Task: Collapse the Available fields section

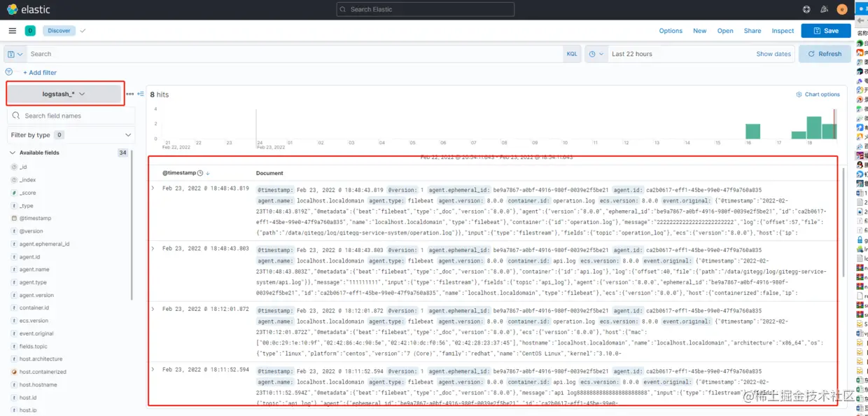Action: click(13, 153)
